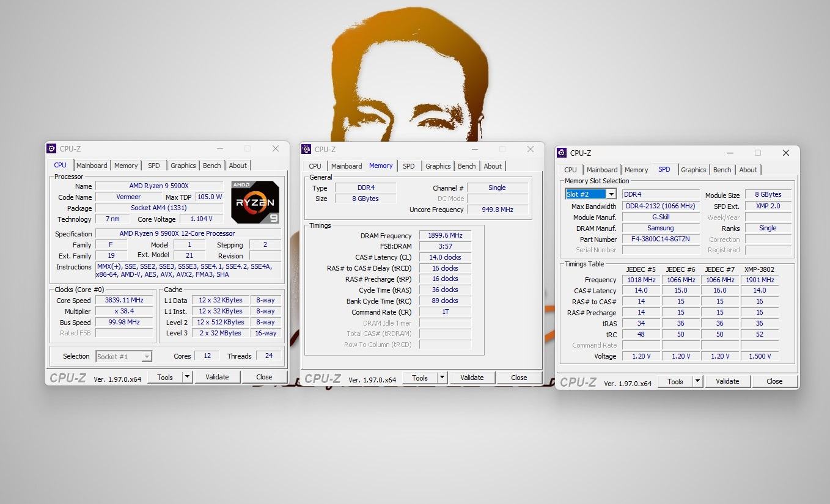830x504 pixels.
Task: Go to Memory tab in right SPD window
Action: coord(636,170)
